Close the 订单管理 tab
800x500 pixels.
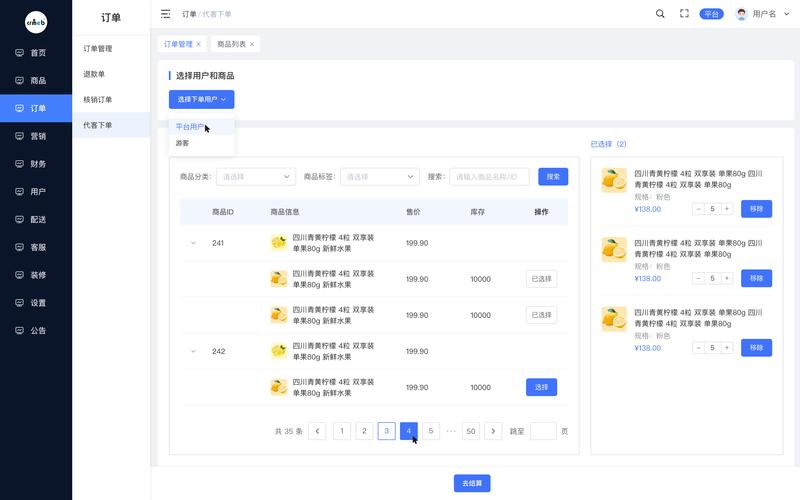198,44
